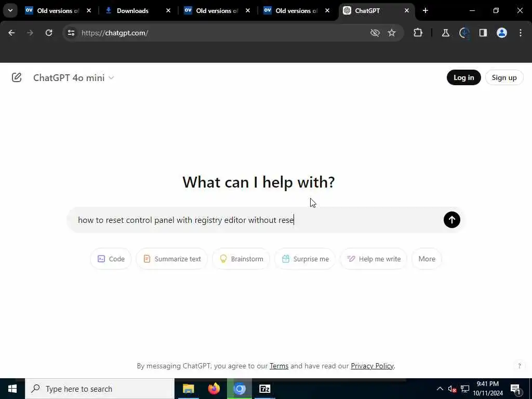Open Firefox from the taskbar
Screen dimensions: 532x399
(214, 389)
